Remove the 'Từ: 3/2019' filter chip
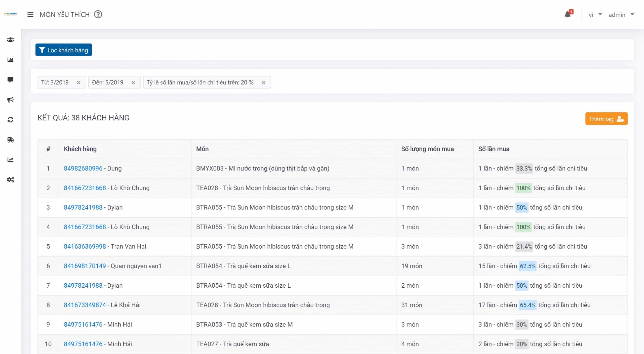Viewport: 644px width, 354px height. tap(78, 82)
